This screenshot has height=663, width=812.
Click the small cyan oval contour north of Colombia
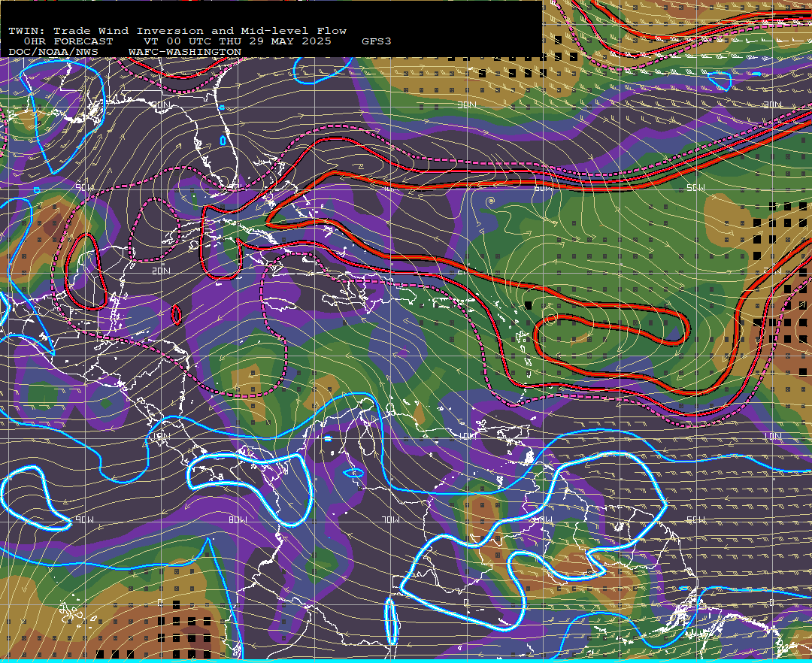tap(353, 473)
